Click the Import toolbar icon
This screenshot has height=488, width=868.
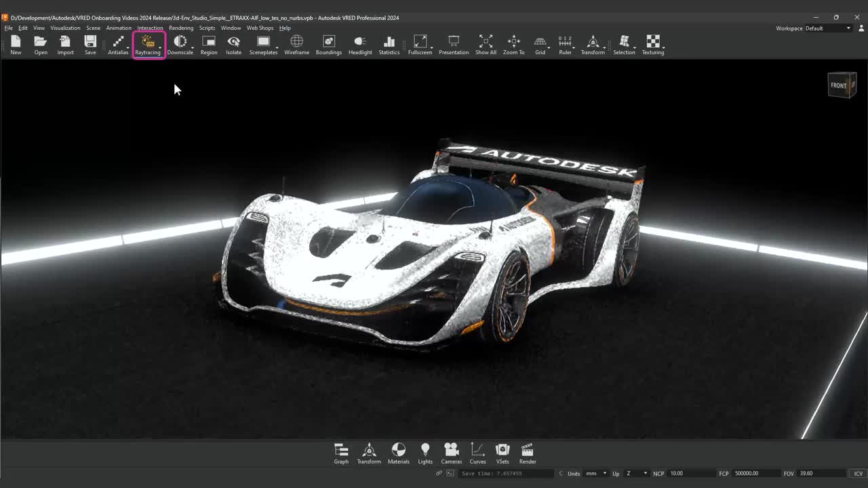coord(65,45)
